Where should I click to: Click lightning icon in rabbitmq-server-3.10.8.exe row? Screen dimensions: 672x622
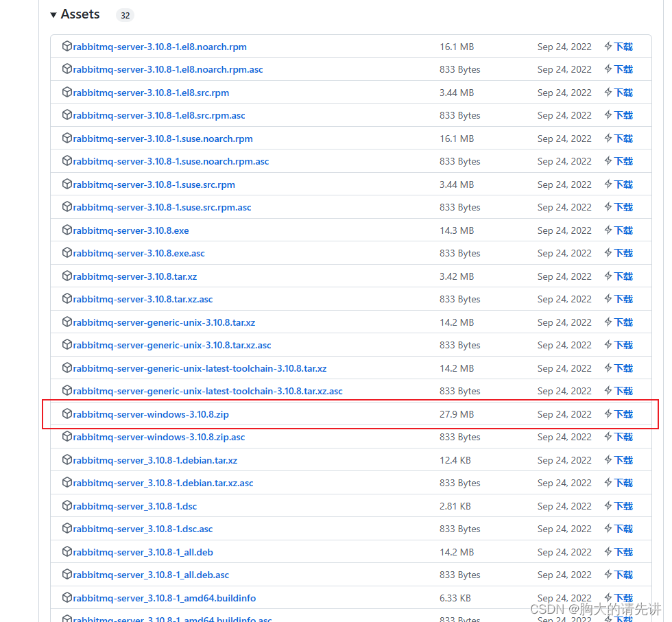608,230
